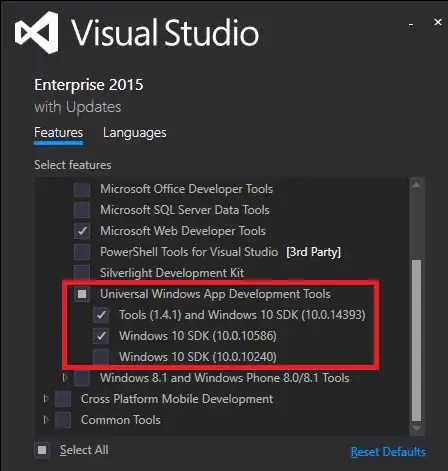Toggle Universal Windows App Development Tools checkbox
The image size is (448, 471).
click(82, 294)
